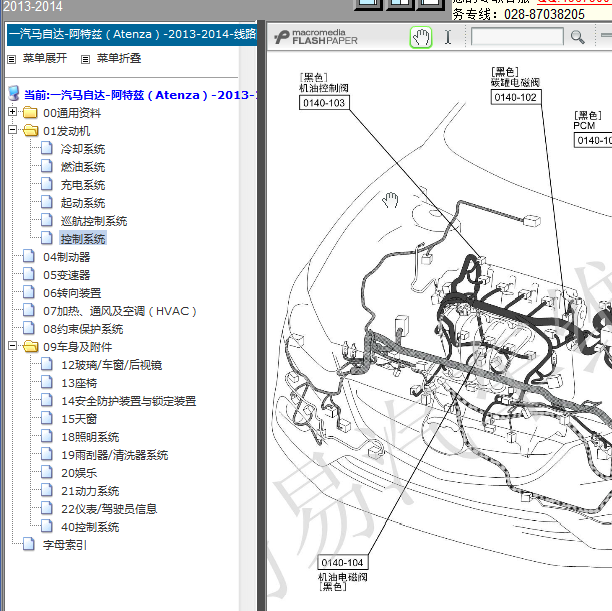Select the highlighted 控制系统 item under 01发动机
This screenshot has width=612, height=611.
coord(83,239)
